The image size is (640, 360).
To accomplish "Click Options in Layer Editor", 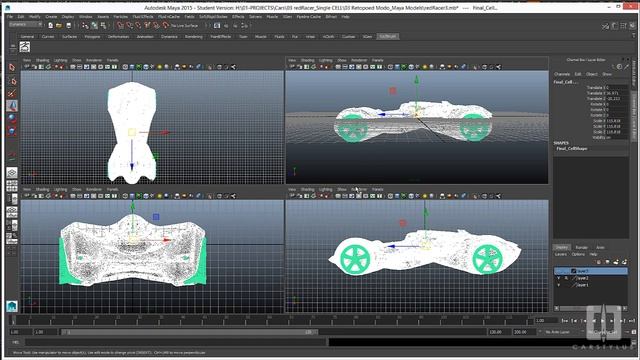I will coord(578,254).
